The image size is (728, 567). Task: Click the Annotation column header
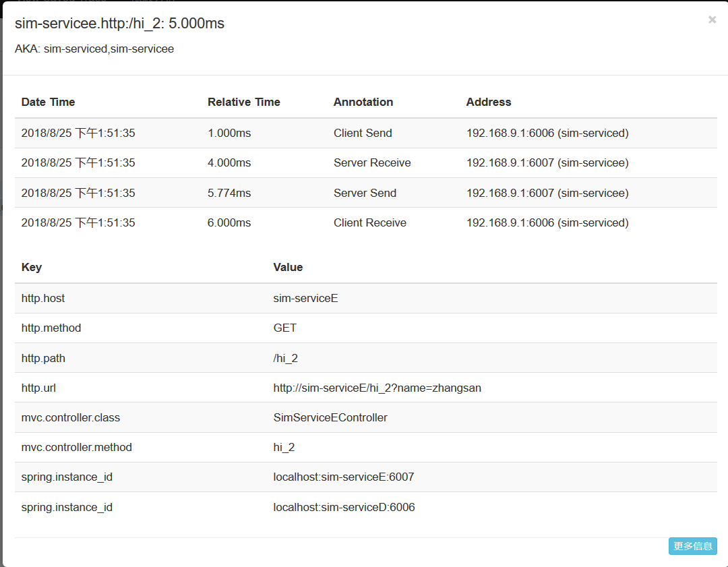click(x=363, y=102)
